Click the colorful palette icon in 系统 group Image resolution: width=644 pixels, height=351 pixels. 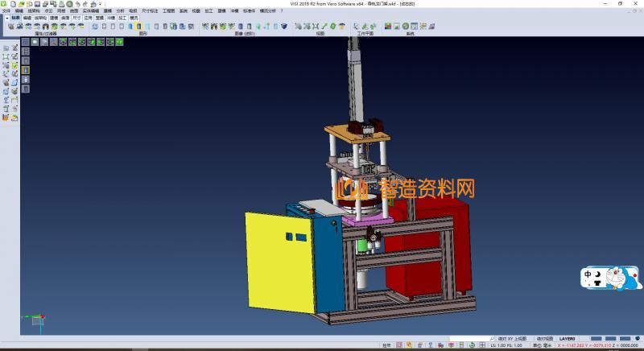[388, 27]
